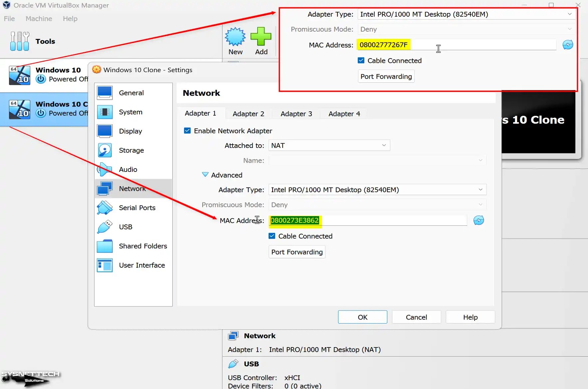Uncheck Enable Network Adapter

[188, 130]
